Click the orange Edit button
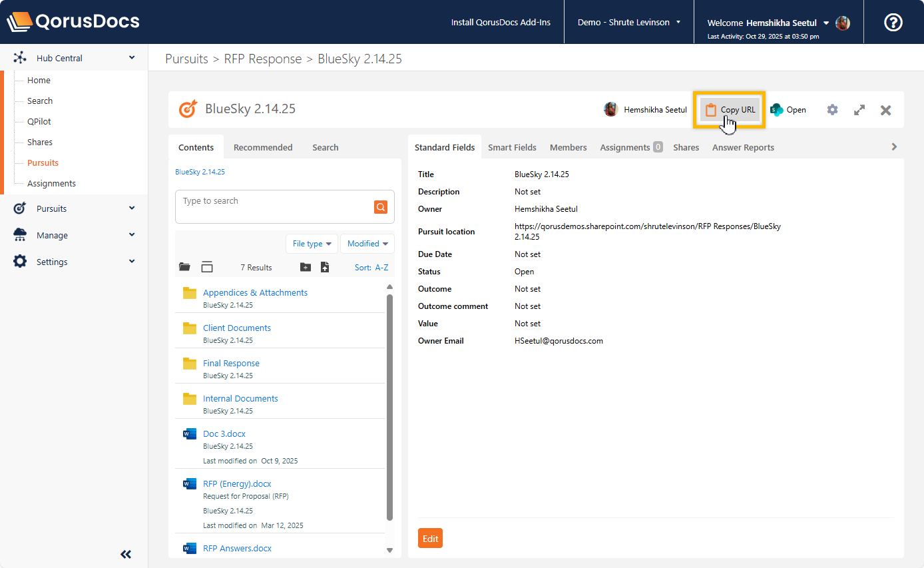This screenshot has height=568, width=924. [430, 538]
